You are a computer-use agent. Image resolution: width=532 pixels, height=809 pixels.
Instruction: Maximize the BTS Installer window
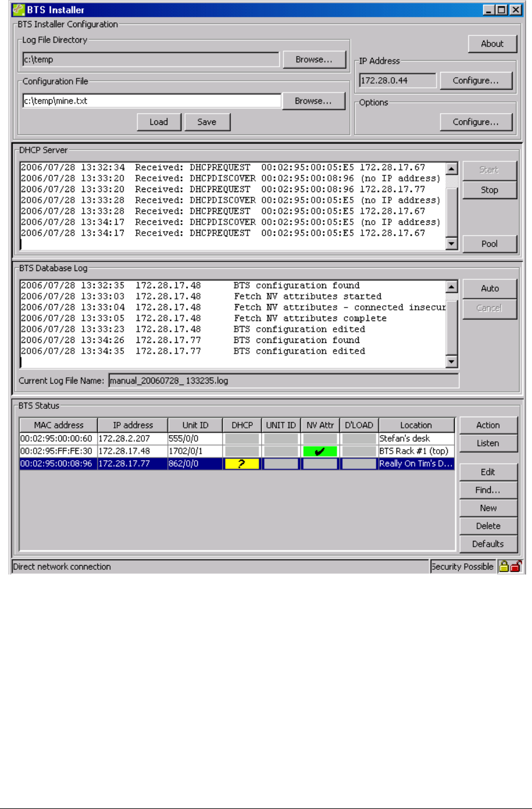[501, 9]
